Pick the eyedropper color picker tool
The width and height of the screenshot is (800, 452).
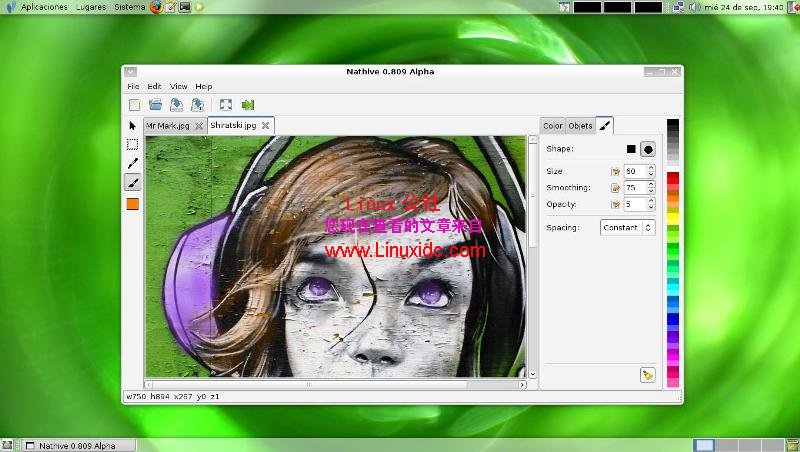coord(133,163)
